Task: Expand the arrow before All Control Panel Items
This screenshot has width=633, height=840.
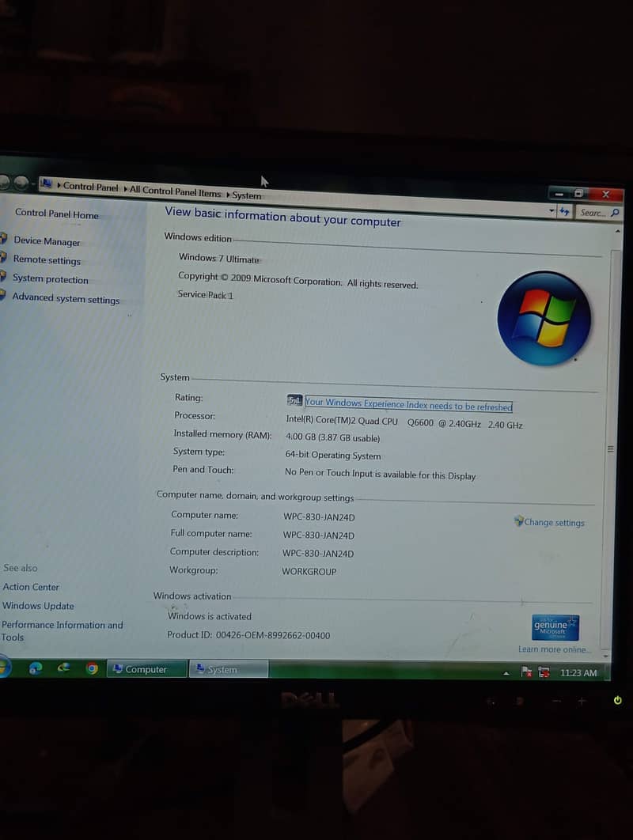Action: [x=126, y=188]
